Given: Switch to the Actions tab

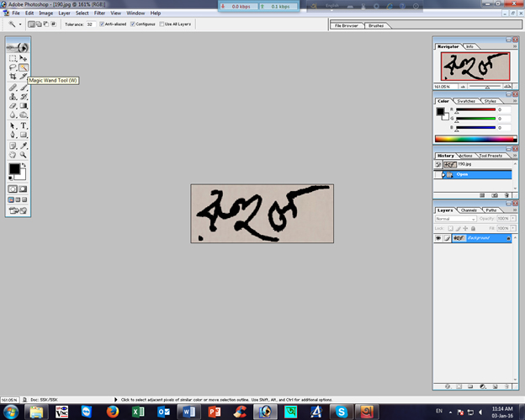Looking at the screenshot, I should tap(465, 156).
